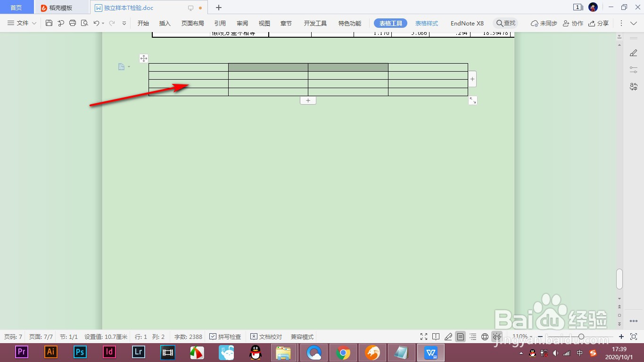Viewport: 644px width, 362px height.
Task: Toggle 拼写检查 spell check in status bar
Action: coord(225,337)
